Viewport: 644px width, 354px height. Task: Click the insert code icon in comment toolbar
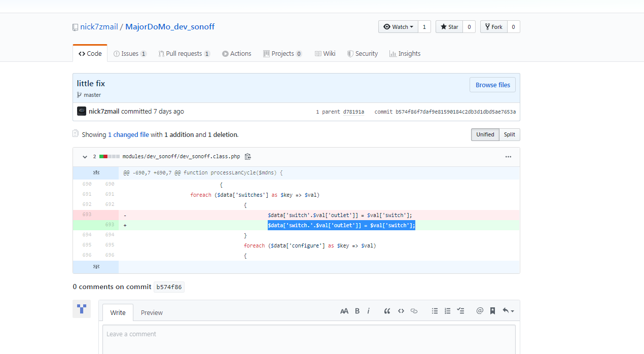point(401,311)
